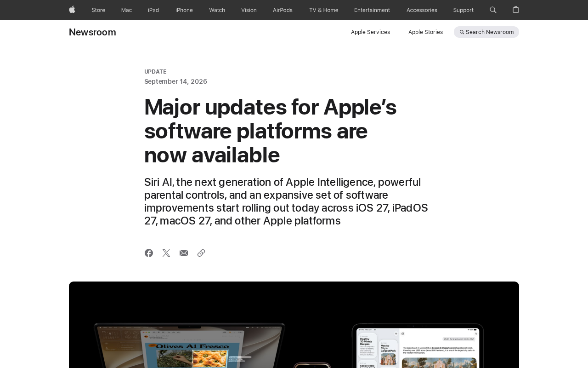Open the Mac menu
The image size is (588, 368).
(x=126, y=10)
